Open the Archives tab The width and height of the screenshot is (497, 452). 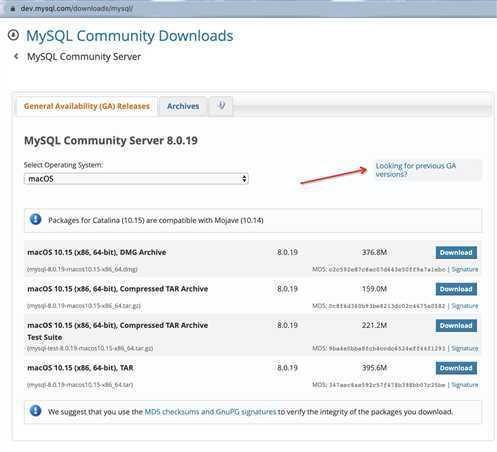[183, 106]
